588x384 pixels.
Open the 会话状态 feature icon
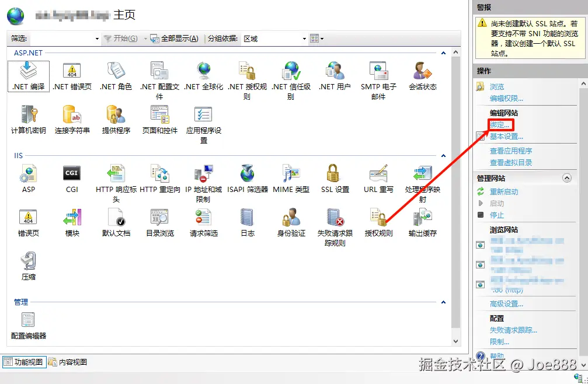[423, 71]
